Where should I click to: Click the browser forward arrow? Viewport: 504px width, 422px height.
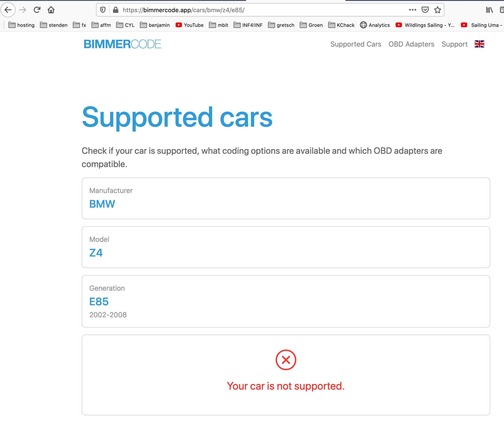coord(23,10)
